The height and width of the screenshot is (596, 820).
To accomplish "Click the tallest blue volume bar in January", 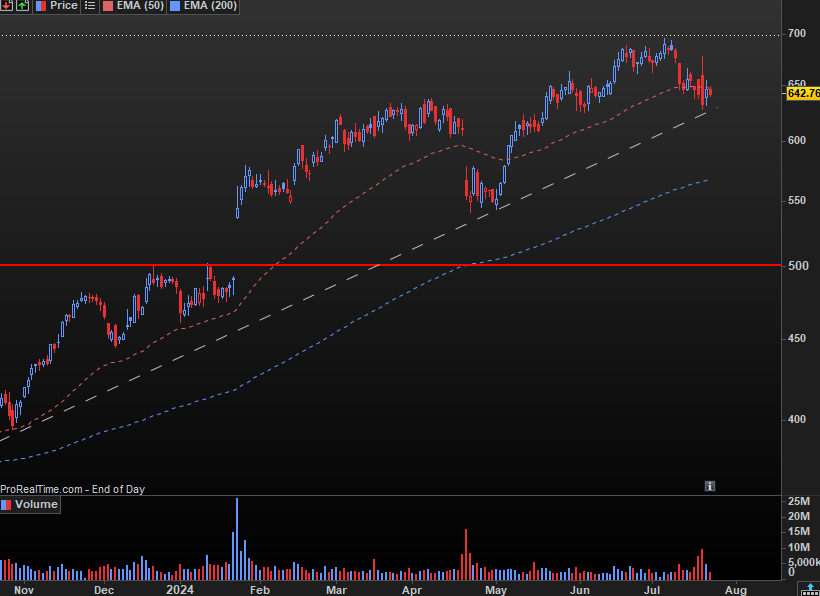I will tap(237, 538).
